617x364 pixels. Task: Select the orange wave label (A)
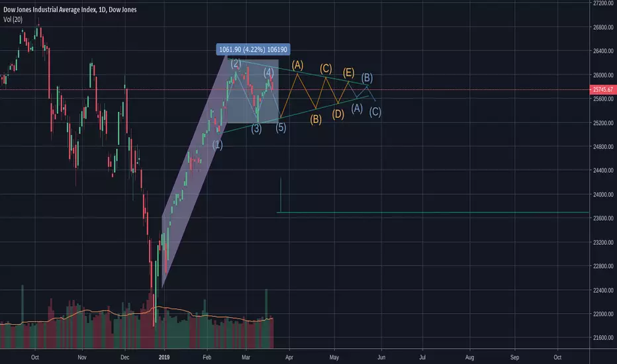click(297, 66)
